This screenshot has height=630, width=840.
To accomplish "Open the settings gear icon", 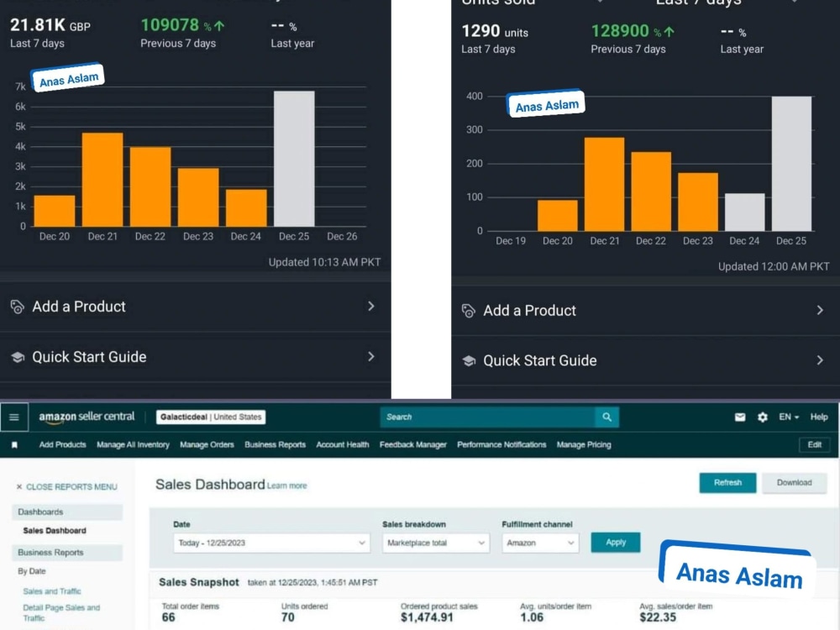I will [763, 417].
